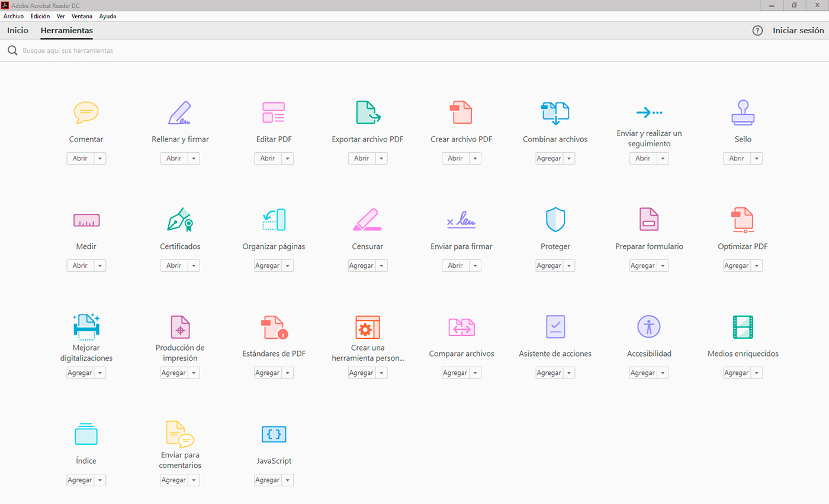Click the Enviar para firmar signature icon
This screenshot has height=504, width=829.
click(461, 221)
